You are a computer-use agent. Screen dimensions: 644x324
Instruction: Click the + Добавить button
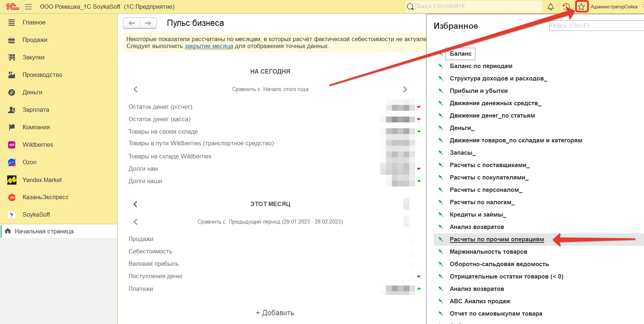(275, 313)
